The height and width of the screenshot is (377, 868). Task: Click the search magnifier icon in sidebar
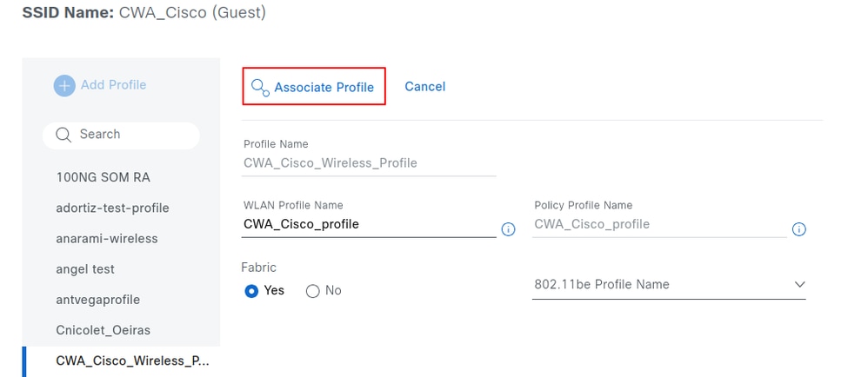[63, 135]
